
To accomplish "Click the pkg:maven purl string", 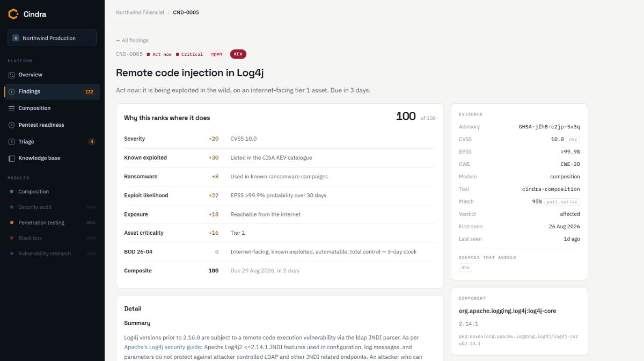I will click(518, 340).
